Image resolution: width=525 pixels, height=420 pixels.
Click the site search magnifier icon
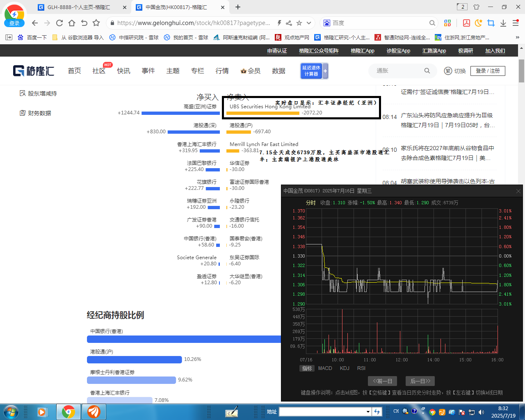point(427,71)
